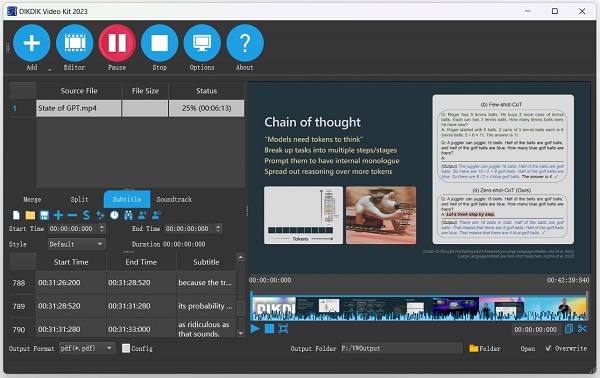The height and width of the screenshot is (378, 600).
Task: Switch to the Split tab
Action: point(79,199)
